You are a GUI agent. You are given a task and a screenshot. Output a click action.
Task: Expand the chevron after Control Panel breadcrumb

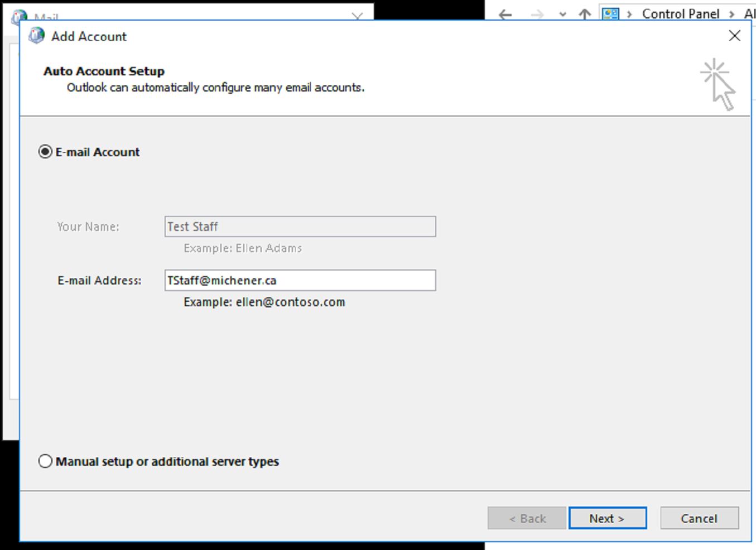731,15
